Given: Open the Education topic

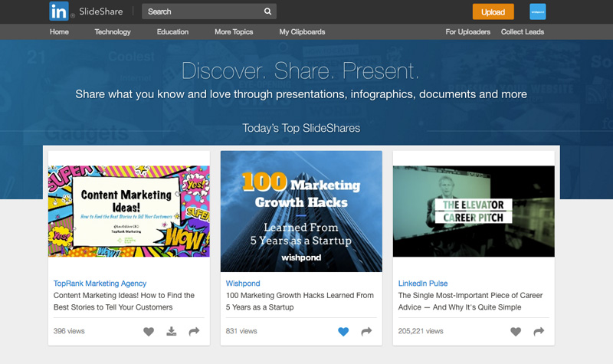Looking at the screenshot, I should coord(172,31).
